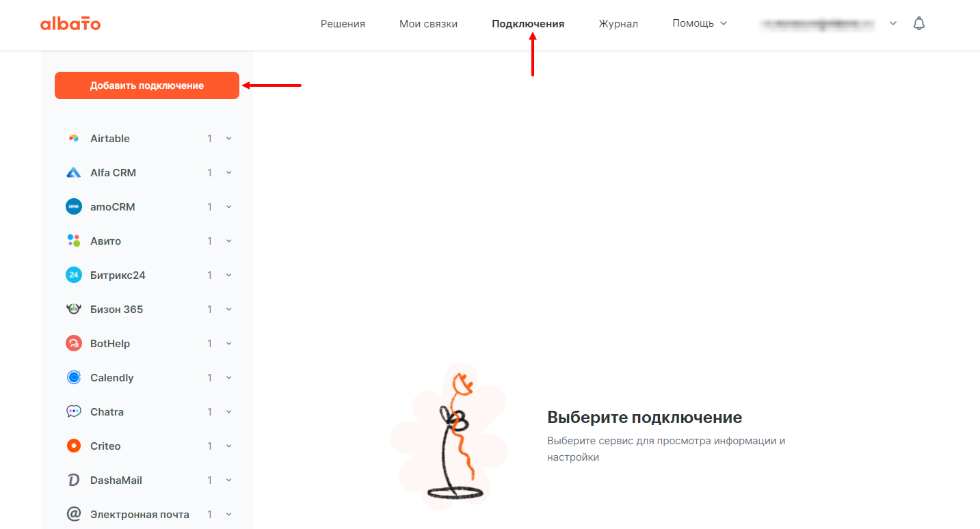Image resolution: width=980 pixels, height=529 pixels.
Task: Click the BotHelp red logo icon
Action: click(74, 344)
